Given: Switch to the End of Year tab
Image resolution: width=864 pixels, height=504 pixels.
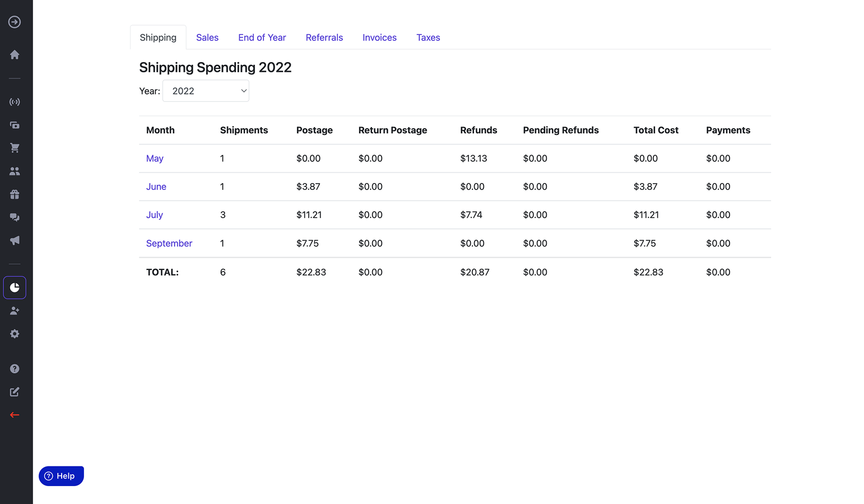Looking at the screenshot, I should pos(262,38).
